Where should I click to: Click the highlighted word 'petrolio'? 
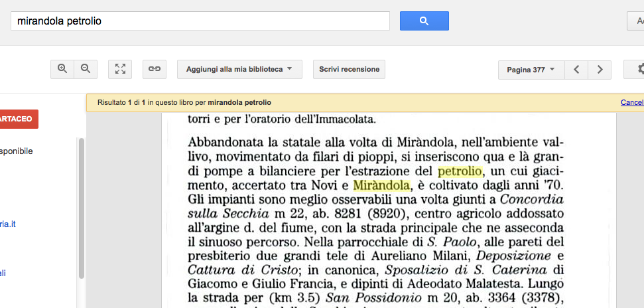pyautogui.click(x=460, y=171)
